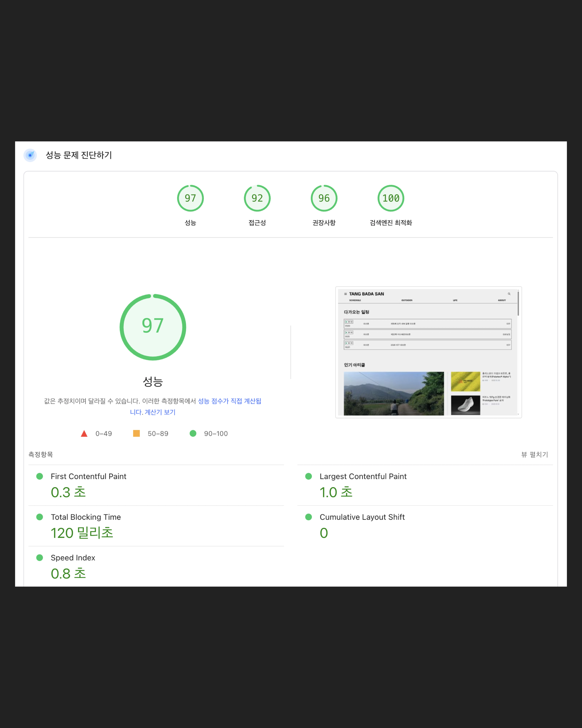Expand the Largest Contentful Paint metric
The width and height of the screenshot is (582, 728).
363,476
